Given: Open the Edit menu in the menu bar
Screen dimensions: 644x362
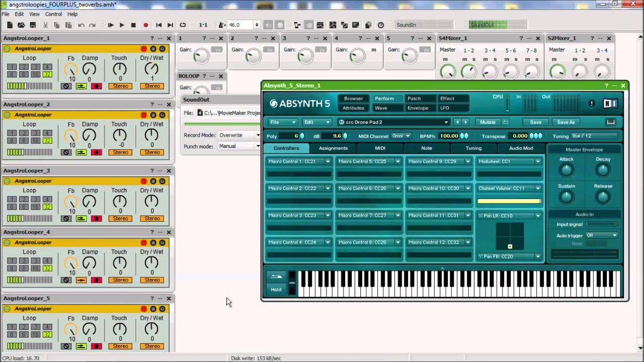Looking at the screenshot, I should coord(19,14).
